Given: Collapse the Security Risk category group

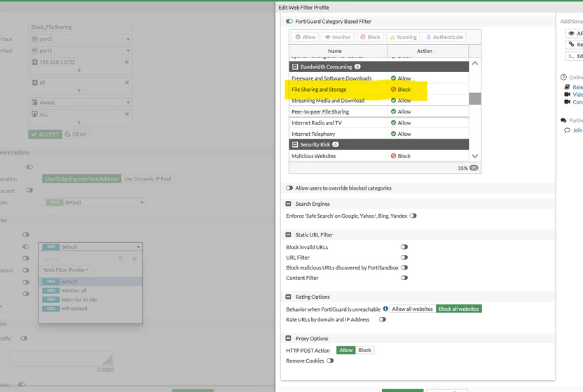Looking at the screenshot, I should tap(295, 144).
